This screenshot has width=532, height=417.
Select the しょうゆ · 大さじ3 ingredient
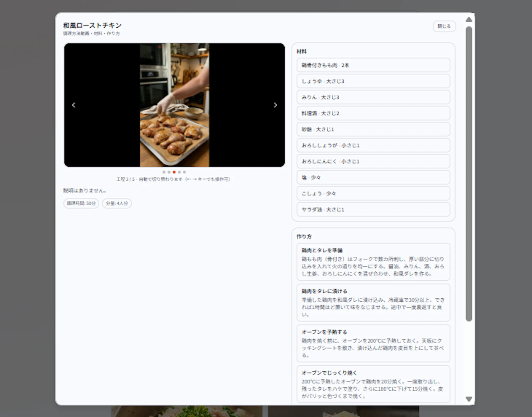pyautogui.click(x=373, y=81)
